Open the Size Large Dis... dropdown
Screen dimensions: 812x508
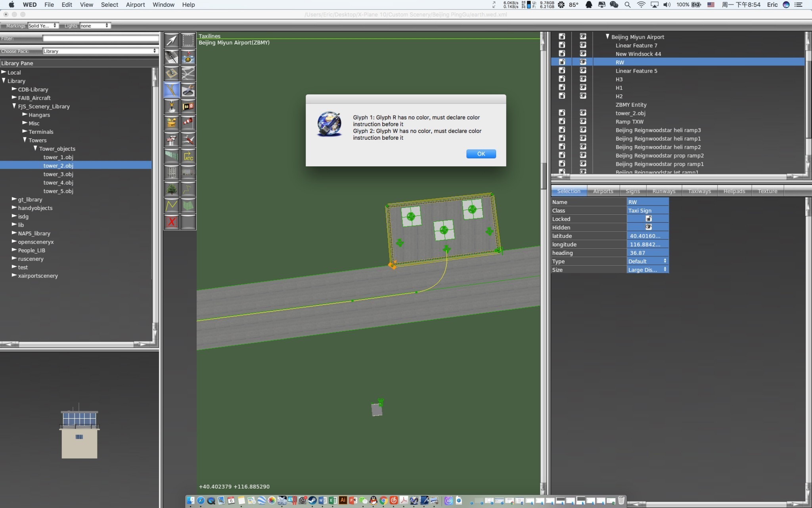click(x=647, y=269)
